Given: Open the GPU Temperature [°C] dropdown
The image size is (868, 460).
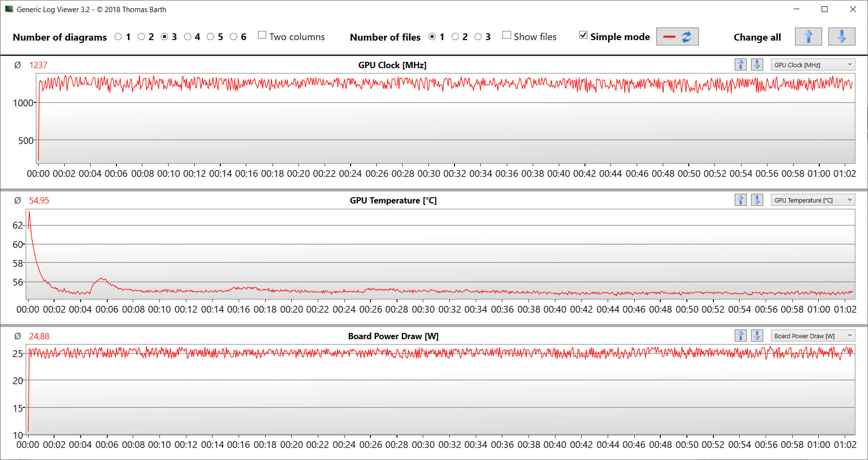Looking at the screenshot, I should click(812, 200).
